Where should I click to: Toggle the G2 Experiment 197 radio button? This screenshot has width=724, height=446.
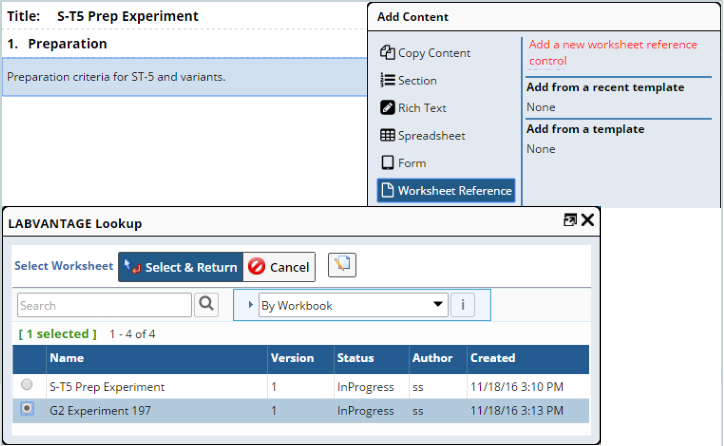pyautogui.click(x=27, y=409)
